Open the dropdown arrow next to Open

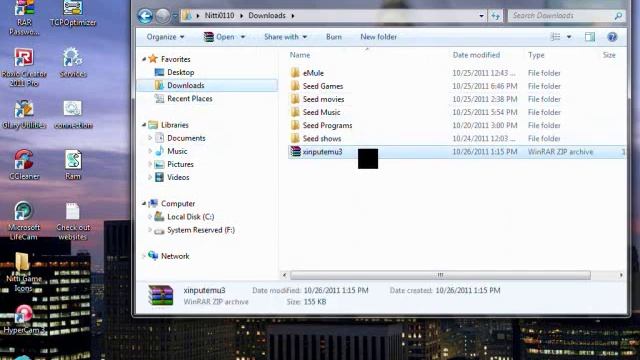click(x=243, y=37)
